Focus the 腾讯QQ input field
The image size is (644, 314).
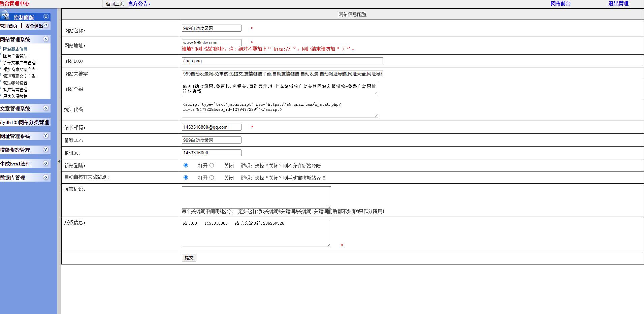[x=212, y=153]
